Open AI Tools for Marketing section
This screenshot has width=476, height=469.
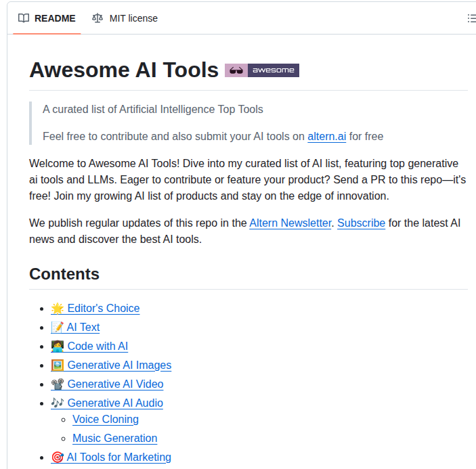pyautogui.click(x=111, y=457)
